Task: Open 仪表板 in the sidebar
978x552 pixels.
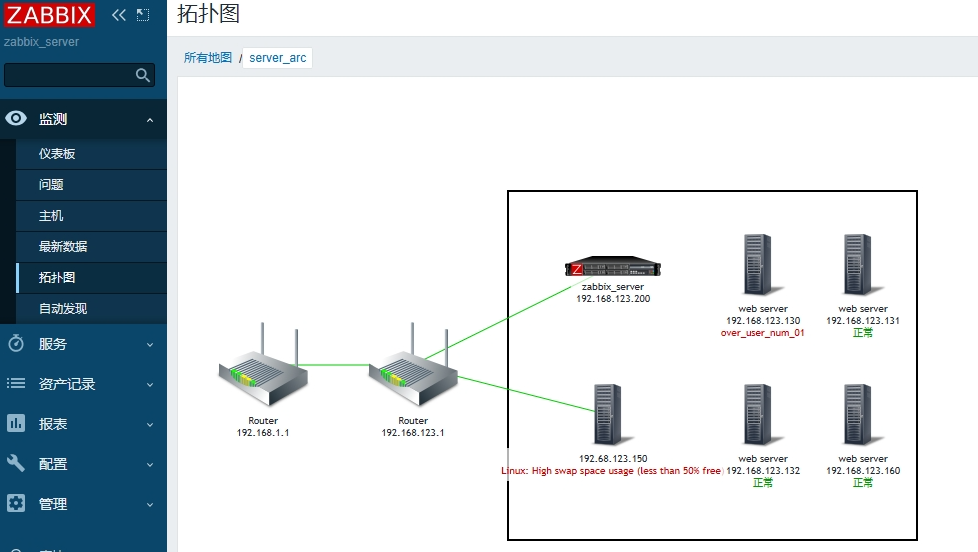Action: tap(57, 154)
